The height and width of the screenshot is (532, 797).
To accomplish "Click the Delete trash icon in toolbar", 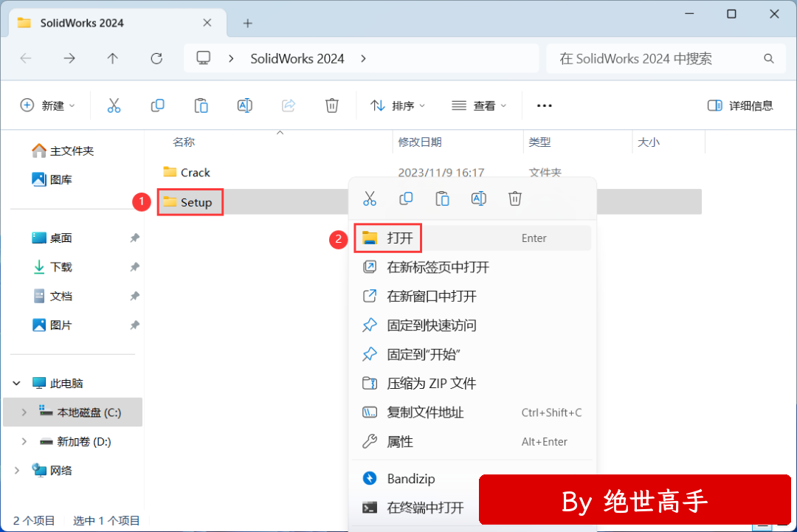I will [x=331, y=106].
